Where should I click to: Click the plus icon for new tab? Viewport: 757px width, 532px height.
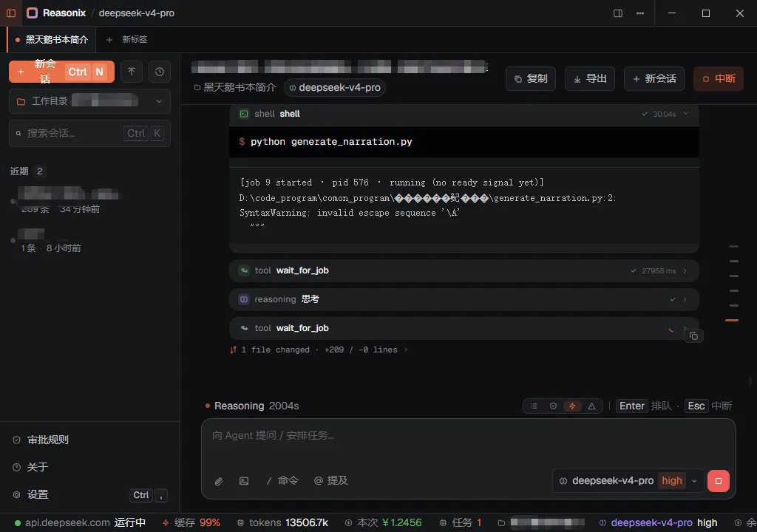[x=109, y=40]
